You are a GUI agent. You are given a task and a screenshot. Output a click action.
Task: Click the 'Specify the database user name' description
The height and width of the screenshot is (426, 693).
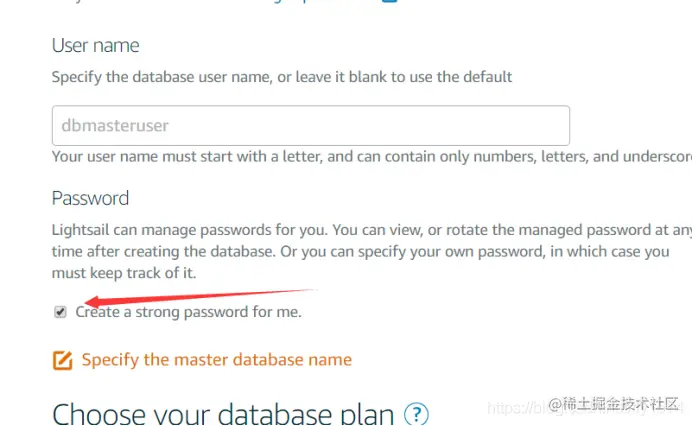[x=282, y=77]
